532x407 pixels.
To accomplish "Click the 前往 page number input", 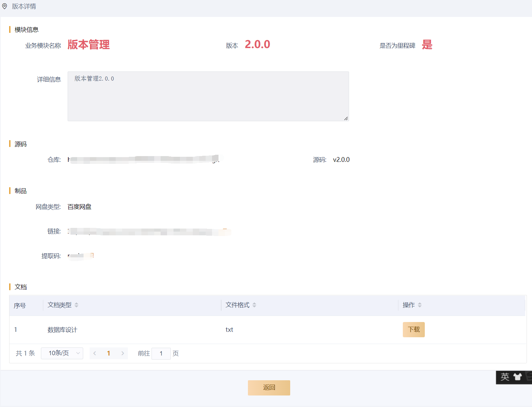I will coord(161,354).
